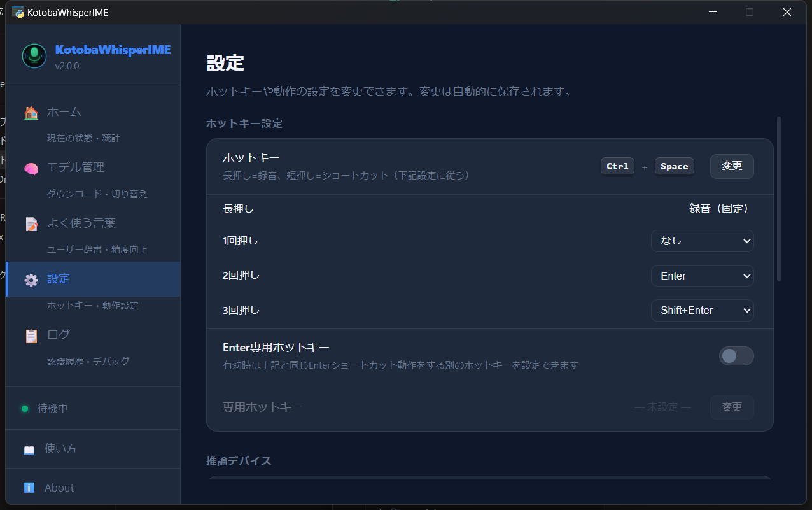This screenshot has width=812, height=510.
Task: Click the About info icon
Action: tap(29, 487)
